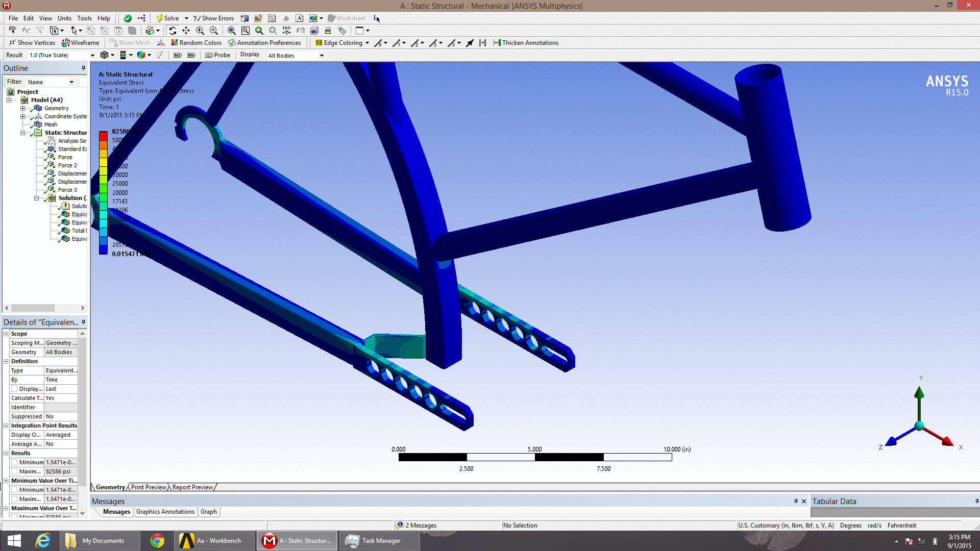Toggle Wireframe display mode

coord(81,43)
